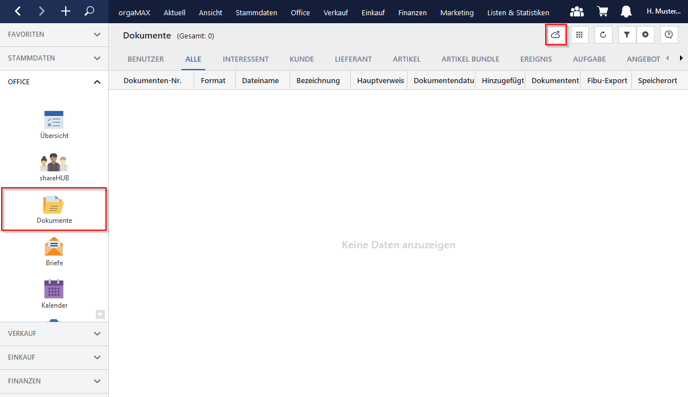Open Briefe in the sidebar
This screenshot has height=397, width=688.
[x=54, y=252]
